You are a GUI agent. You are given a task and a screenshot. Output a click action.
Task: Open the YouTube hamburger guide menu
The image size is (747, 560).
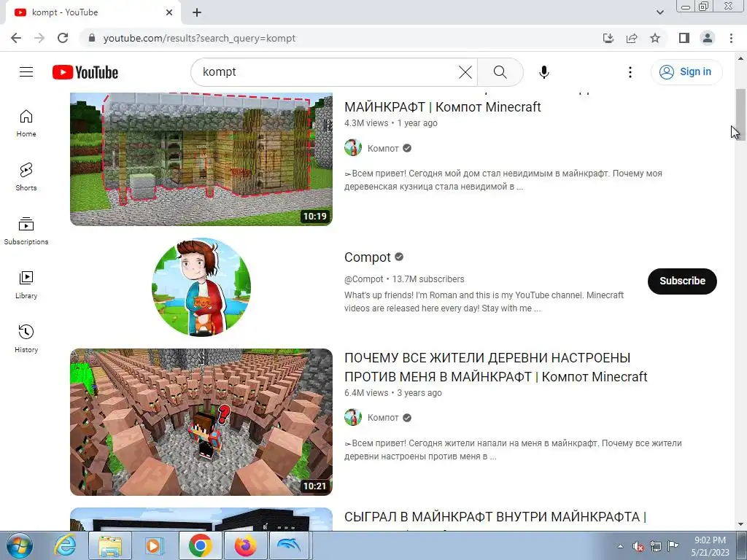(26, 72)
